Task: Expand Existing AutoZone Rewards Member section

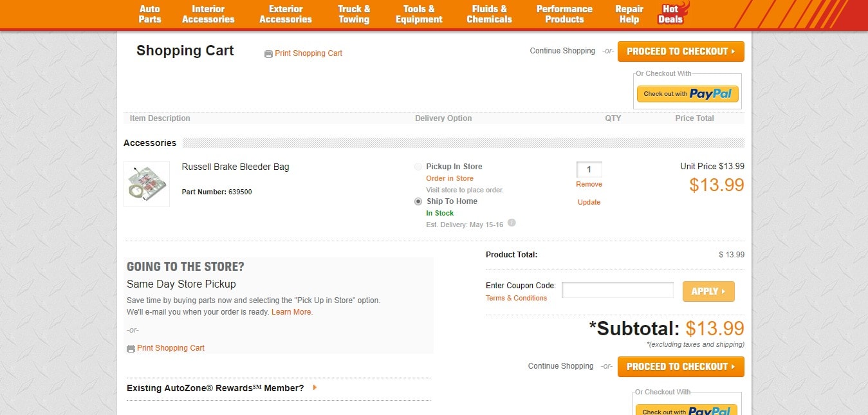Action: click(x=222, y=388)
